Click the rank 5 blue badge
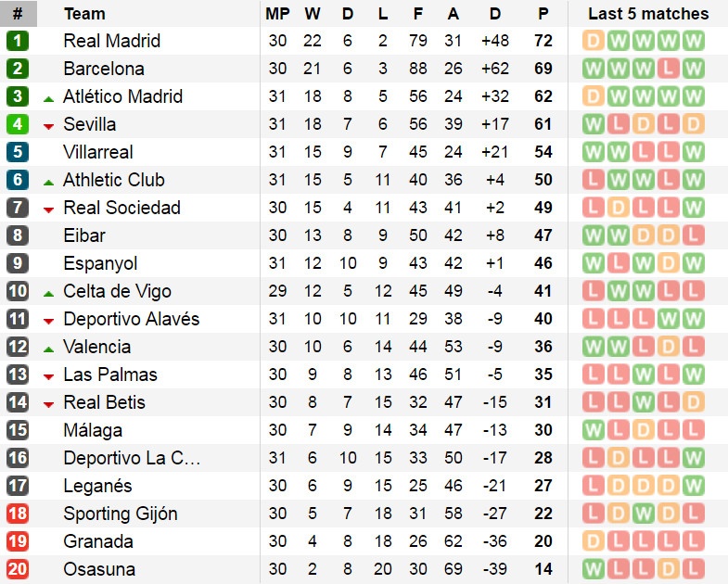This screenshot has height=584, width=728. coord(18,152)
